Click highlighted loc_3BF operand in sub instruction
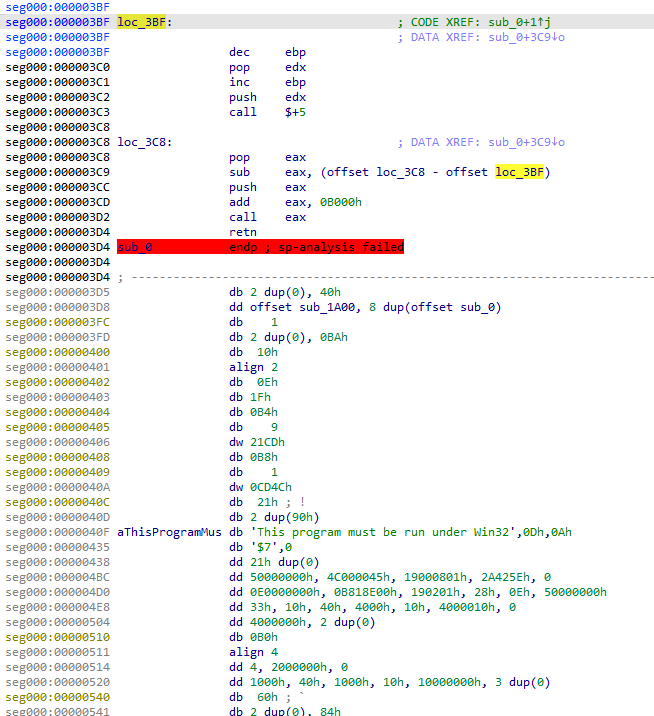The height and width of the screenshot is (716, 654). tap(520, 172)
